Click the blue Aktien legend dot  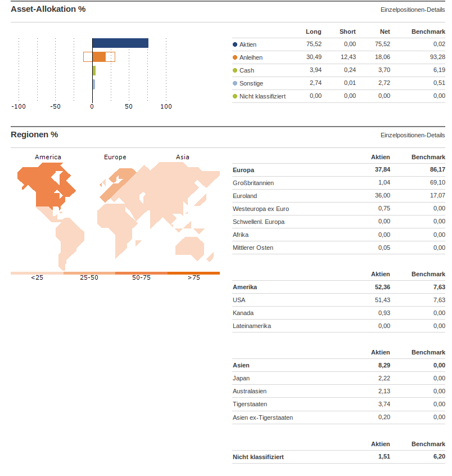coord(235,44)
